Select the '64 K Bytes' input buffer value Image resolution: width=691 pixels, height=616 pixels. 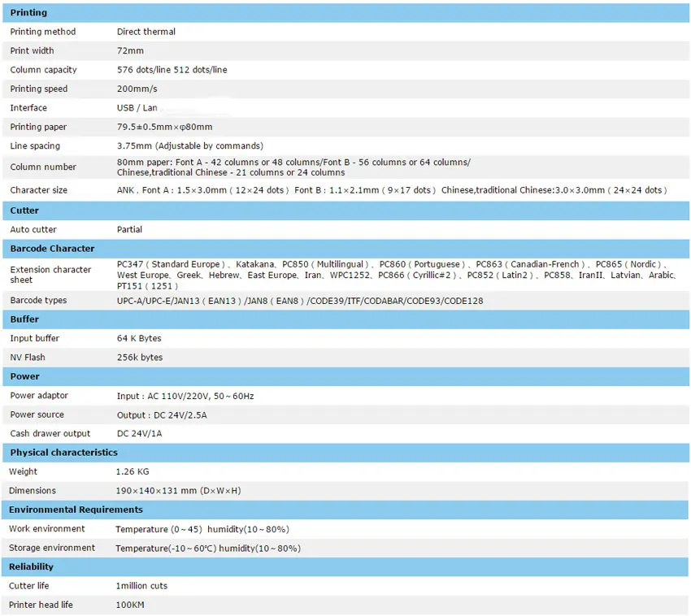[139, 338]
